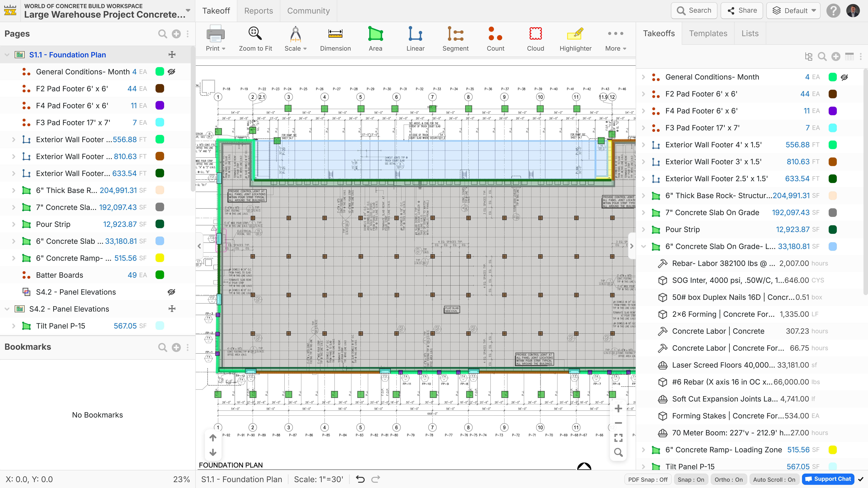Switch to the Community tab
Image resolution: width=868 pixels, height=488 pixels.
[x=308, y=11]
